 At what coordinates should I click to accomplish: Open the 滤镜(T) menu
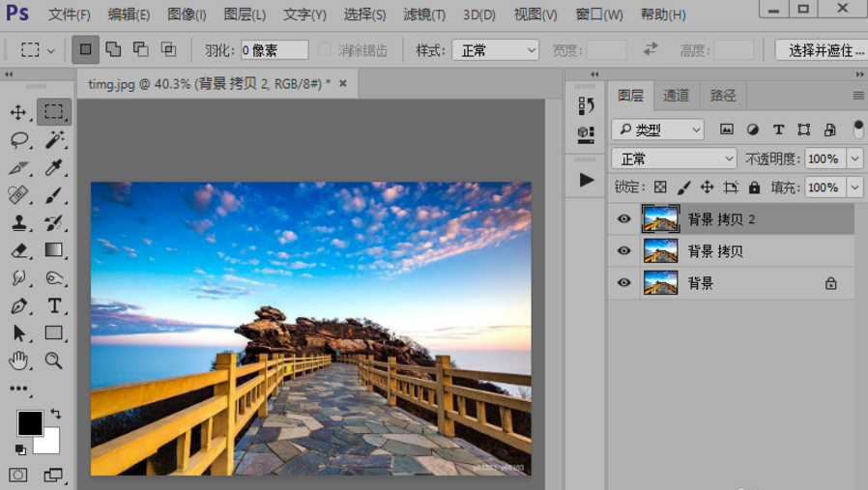pyautogui.click(x=423, y=14)
